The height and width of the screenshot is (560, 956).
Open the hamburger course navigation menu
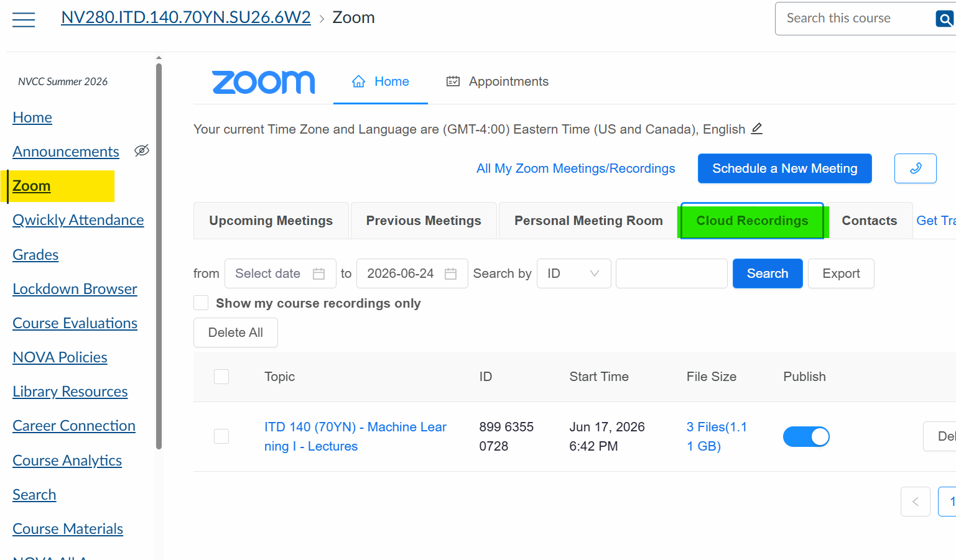click(x=24, y=20)
